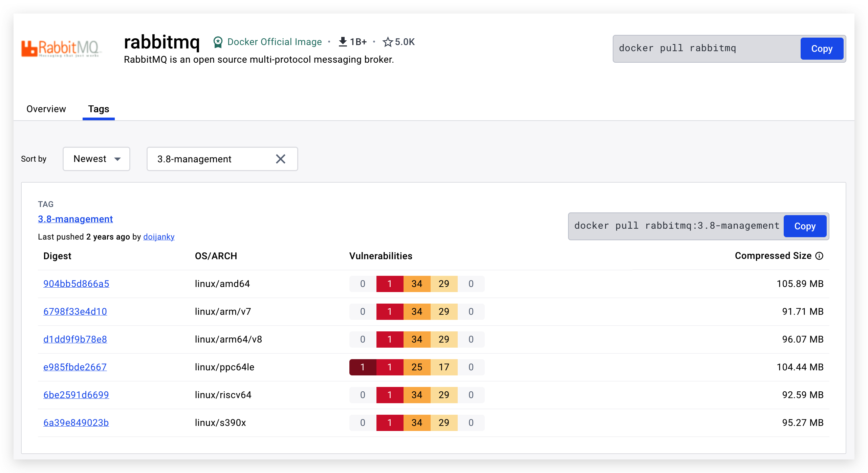Click the RabbitMQ logo image
Screen dimensions: 868x473
tap(61, 48)
